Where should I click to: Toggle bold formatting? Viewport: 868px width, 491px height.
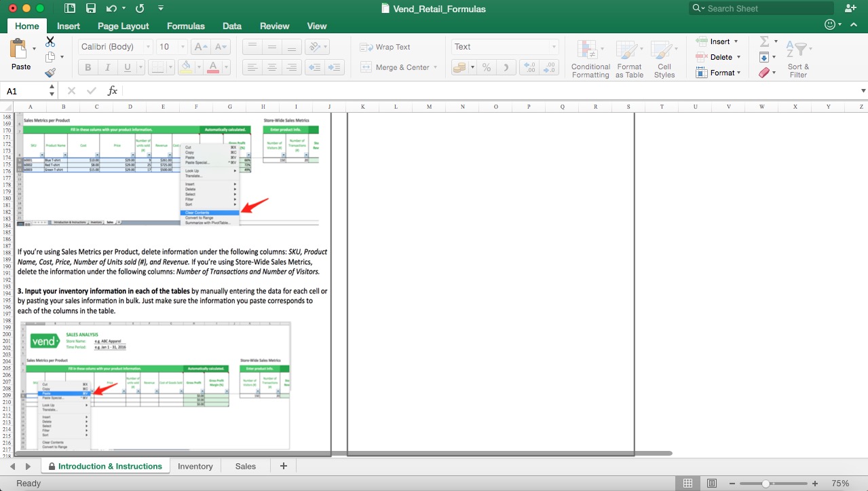click(x=87, y=67)
